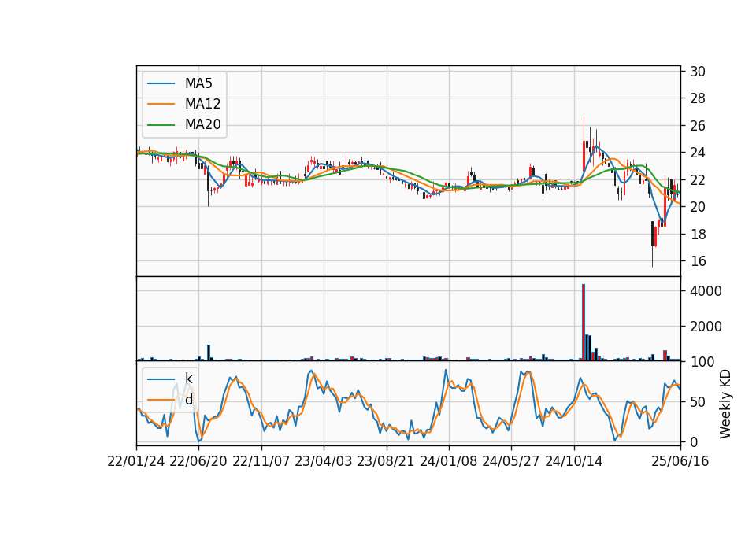Click the June 2022 volume spike bar

point(209,353)
